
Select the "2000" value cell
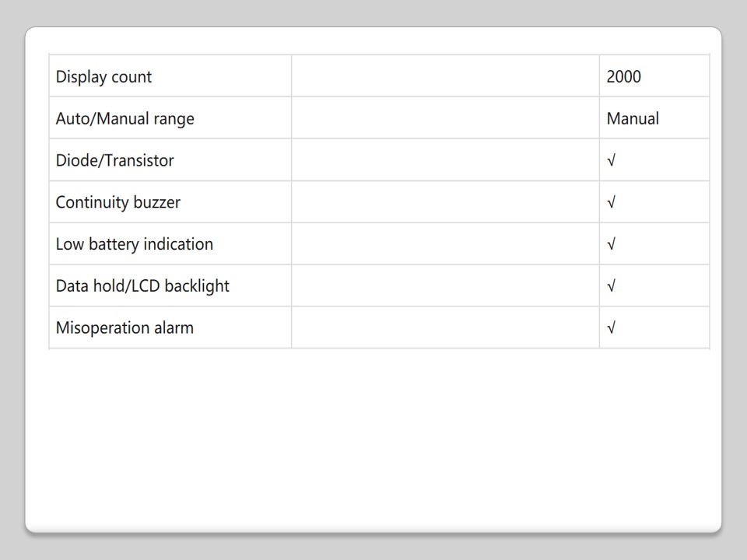tap(624, 77)
